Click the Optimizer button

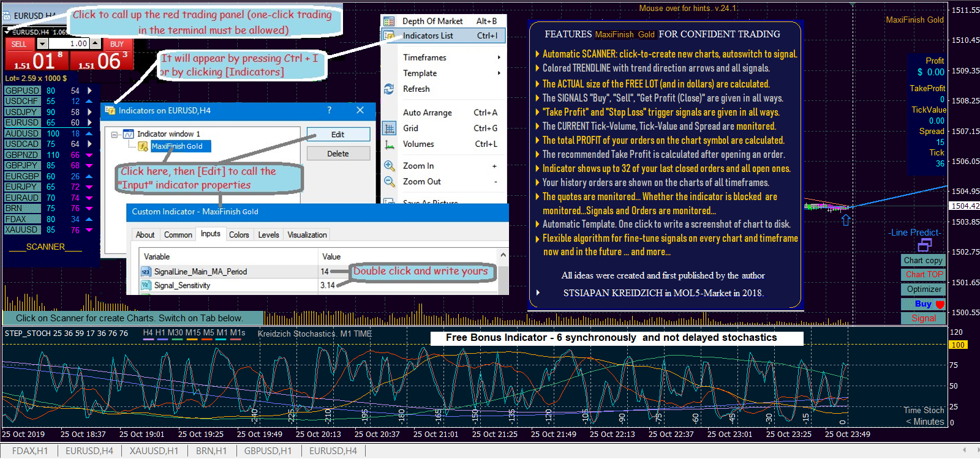click(924, 289)
